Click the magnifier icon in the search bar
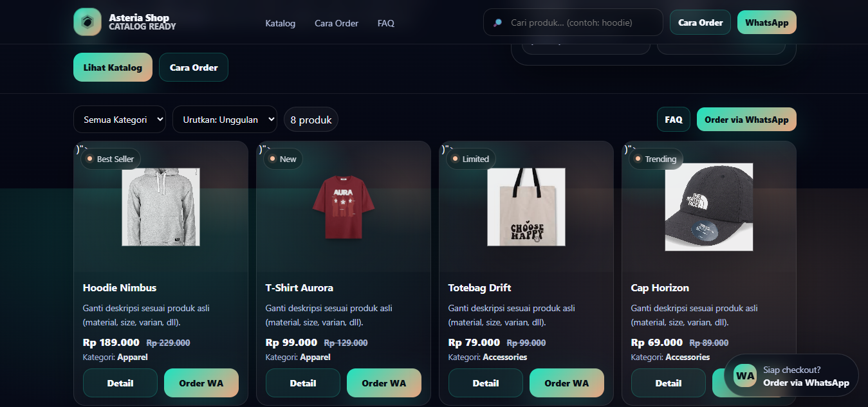Image resolution: width=868 pixels, height=407 pixels. click(x=497, y=22)
